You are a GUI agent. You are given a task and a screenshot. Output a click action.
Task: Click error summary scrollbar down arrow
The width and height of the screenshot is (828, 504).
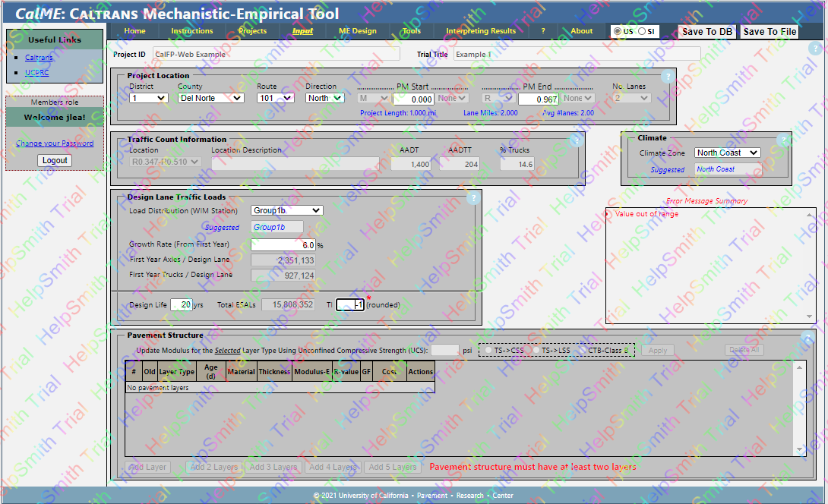tap(810, 317)
